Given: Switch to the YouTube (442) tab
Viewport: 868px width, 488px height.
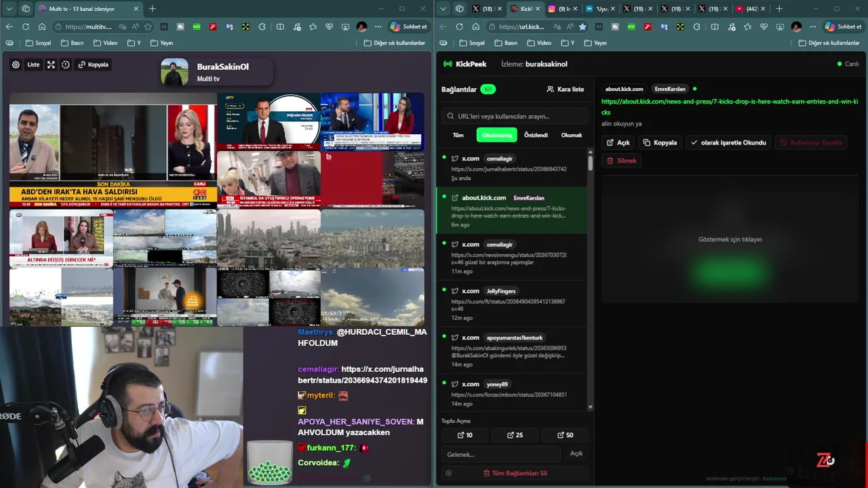Looking at the screenshot, I should tap(751, 9).
